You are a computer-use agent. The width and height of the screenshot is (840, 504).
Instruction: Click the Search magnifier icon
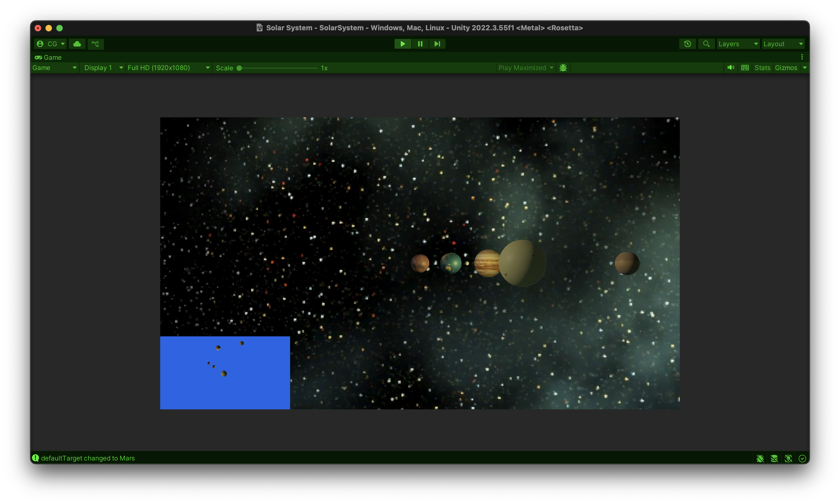click(706, 44)
